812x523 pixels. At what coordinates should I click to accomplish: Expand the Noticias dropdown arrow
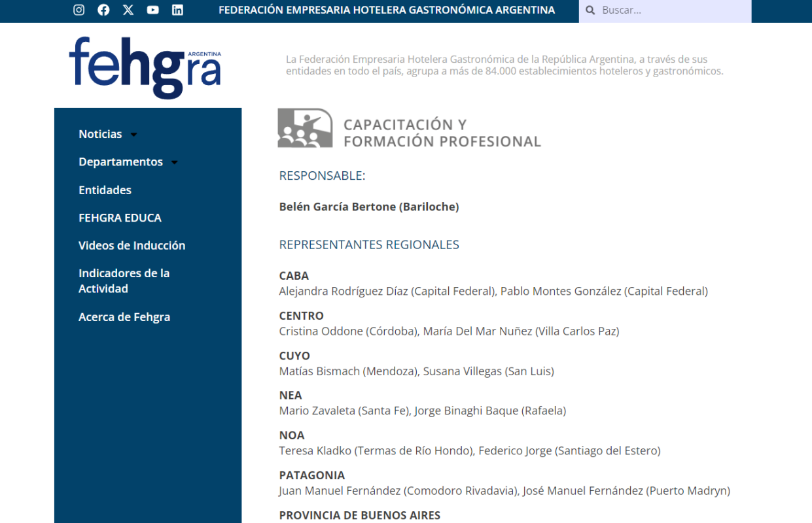134,135
